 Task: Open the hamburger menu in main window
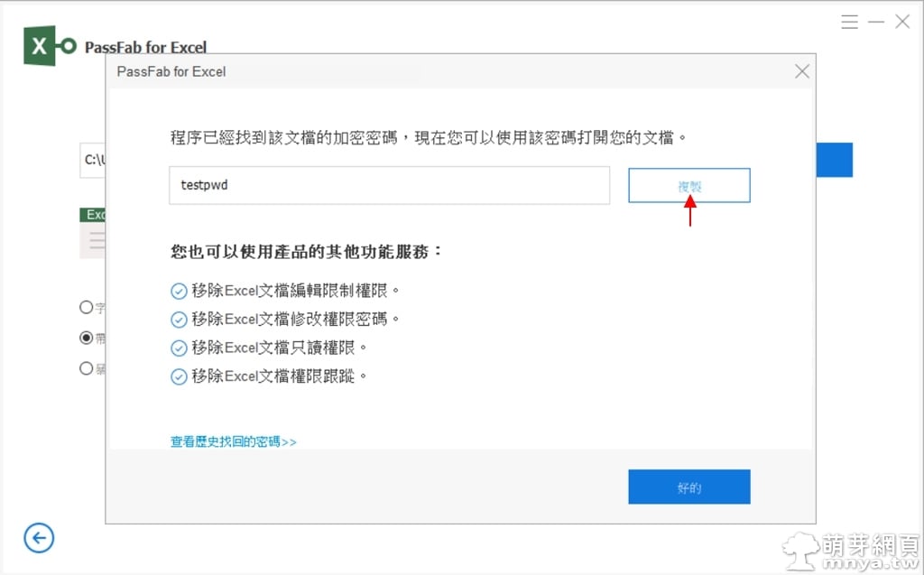[849, 22]
